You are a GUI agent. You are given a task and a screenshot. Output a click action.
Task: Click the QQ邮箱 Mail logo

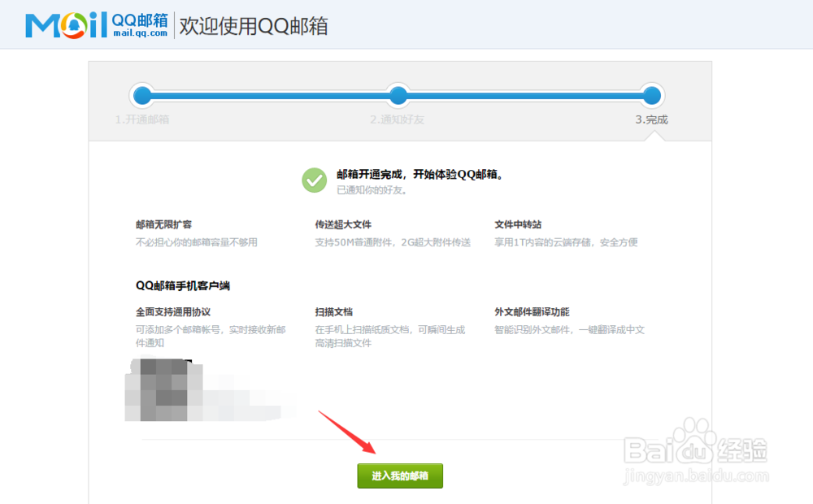(97, 25)
